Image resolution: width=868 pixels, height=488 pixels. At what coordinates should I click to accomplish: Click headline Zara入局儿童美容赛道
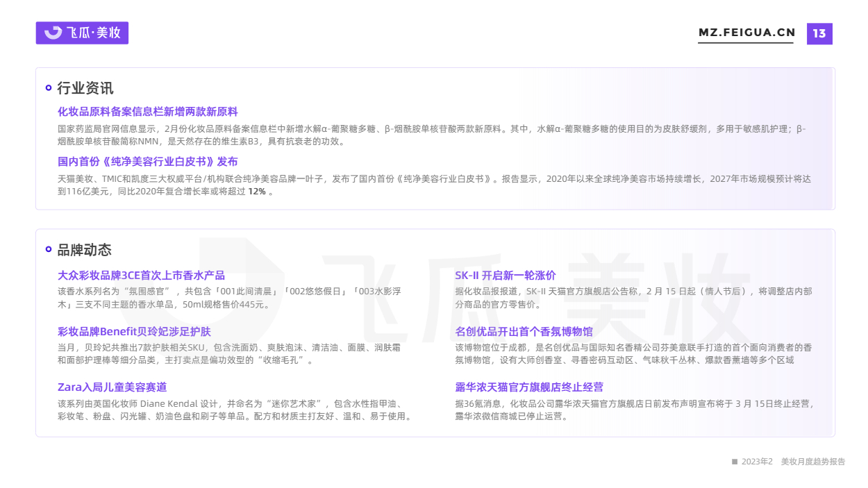click(x=112, y=387)
